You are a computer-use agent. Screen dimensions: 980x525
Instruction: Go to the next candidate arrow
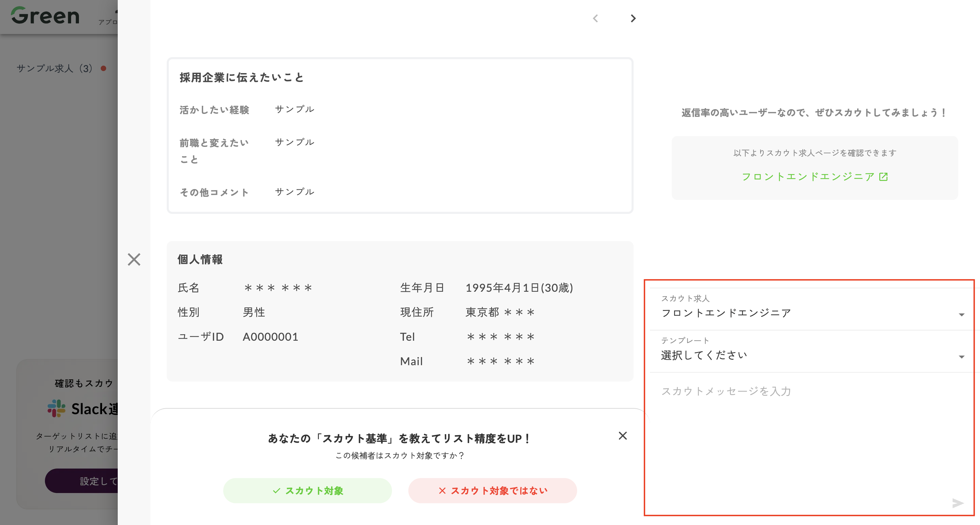[x=633, y=18]
